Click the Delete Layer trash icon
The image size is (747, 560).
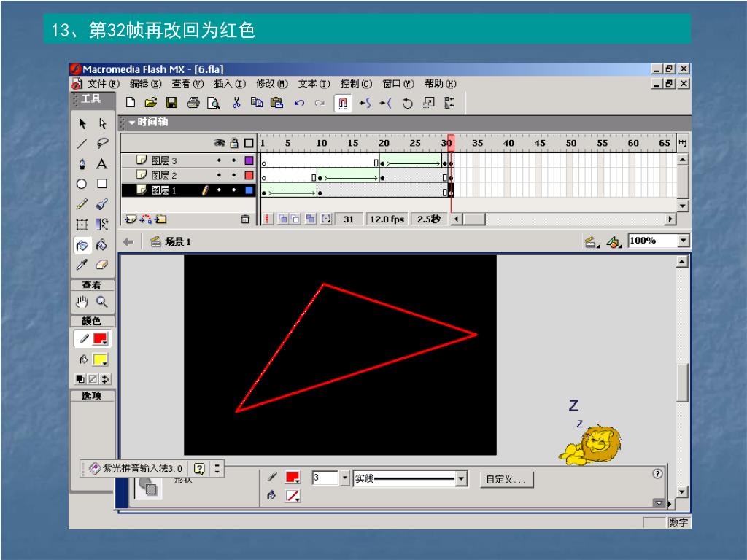(x=245, y=219)
